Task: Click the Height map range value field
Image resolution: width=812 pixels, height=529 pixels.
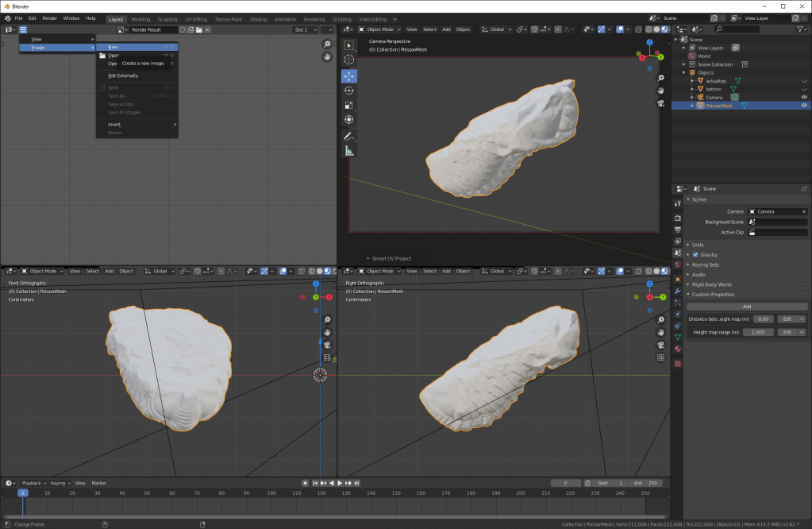Action: (x=758, y=332)
